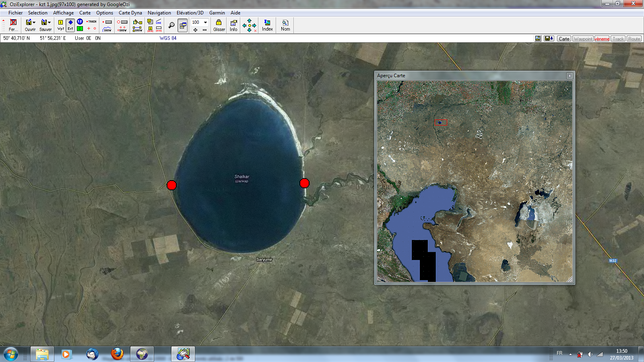Image resolution: width=644 pixels, height=362 pixels.
Task: Expand the zoom level 100 dropdown
Action: 206,22
